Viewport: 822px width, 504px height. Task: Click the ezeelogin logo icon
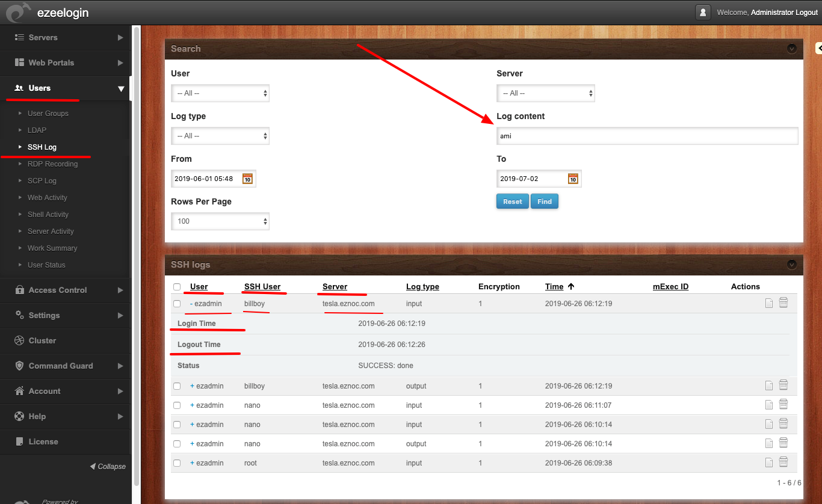tap(18, 13)
